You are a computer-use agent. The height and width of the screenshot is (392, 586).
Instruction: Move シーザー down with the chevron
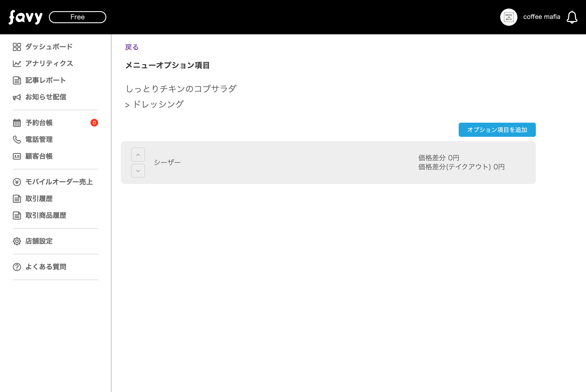pyautogui.click(x=138, y=171)
